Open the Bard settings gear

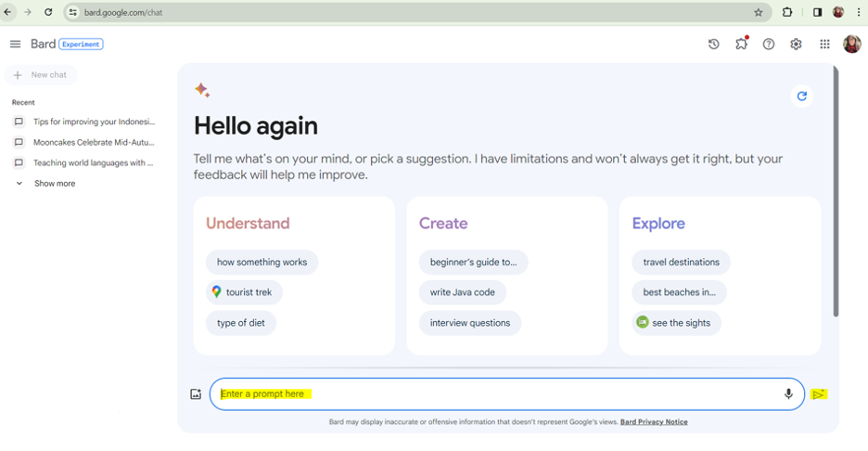pyautogui.click(x=796, y=45)
